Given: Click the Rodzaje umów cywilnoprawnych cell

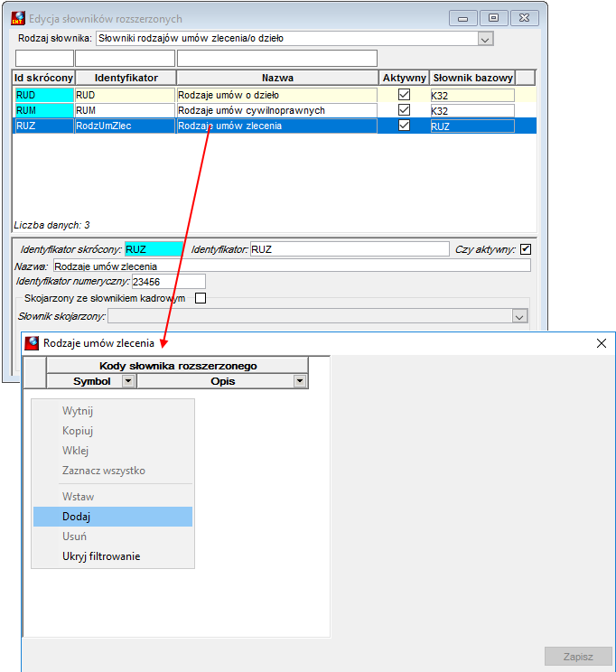Looking at the screenshot, I should coord(277,110).
